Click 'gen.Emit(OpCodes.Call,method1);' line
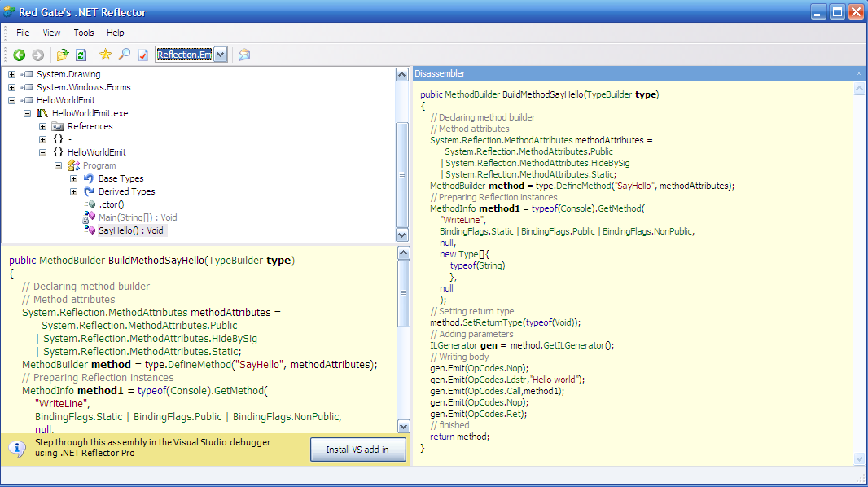 pos(498,391)
